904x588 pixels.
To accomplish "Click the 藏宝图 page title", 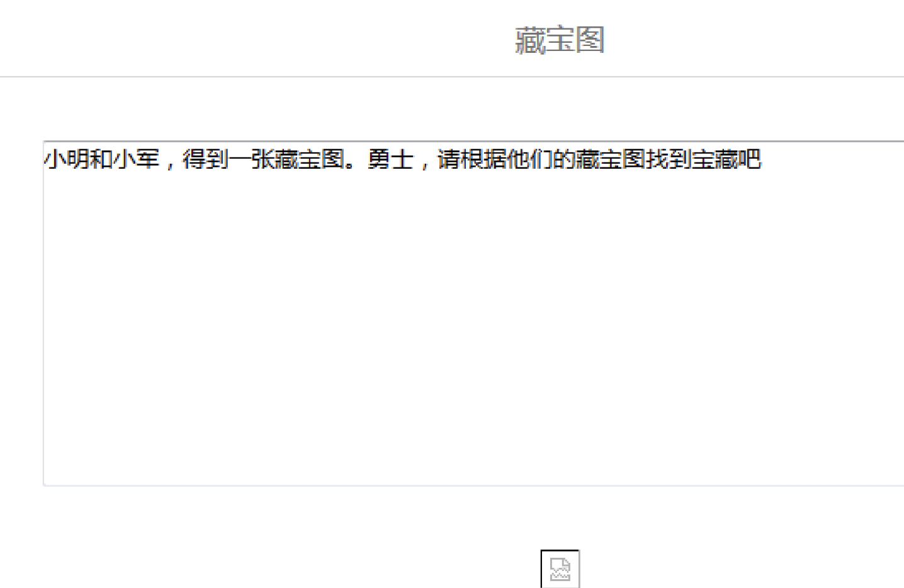I will (x=560, y=40).
